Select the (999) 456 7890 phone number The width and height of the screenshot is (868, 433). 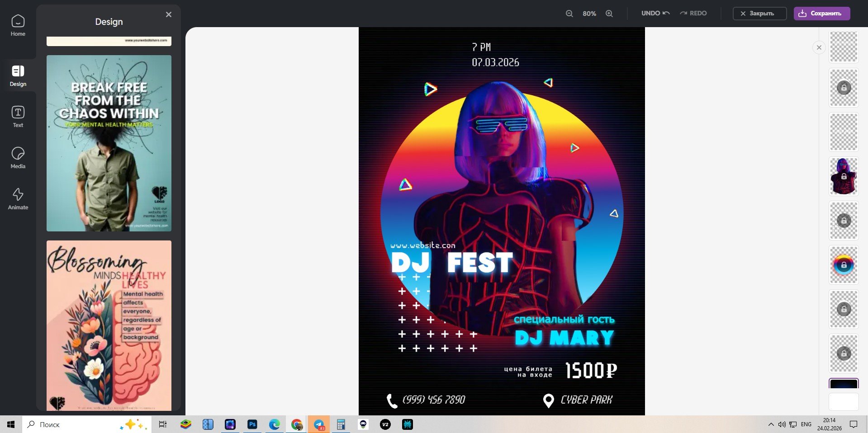click(x=434, y=400)
